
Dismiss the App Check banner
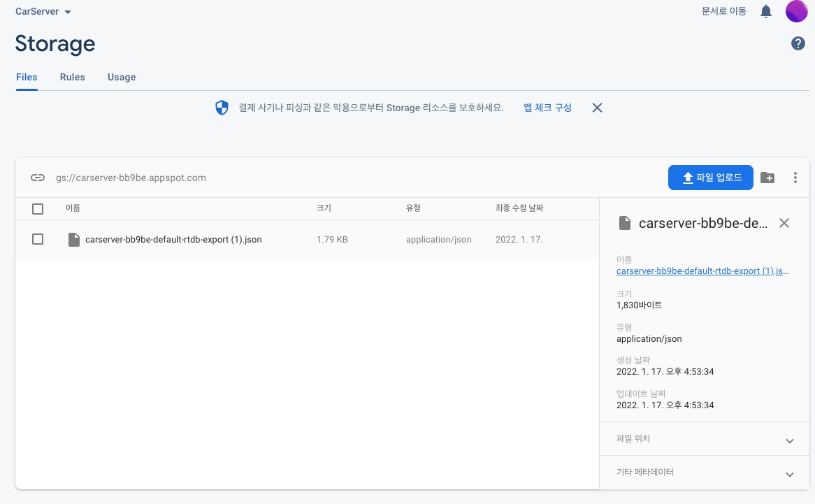597,108
